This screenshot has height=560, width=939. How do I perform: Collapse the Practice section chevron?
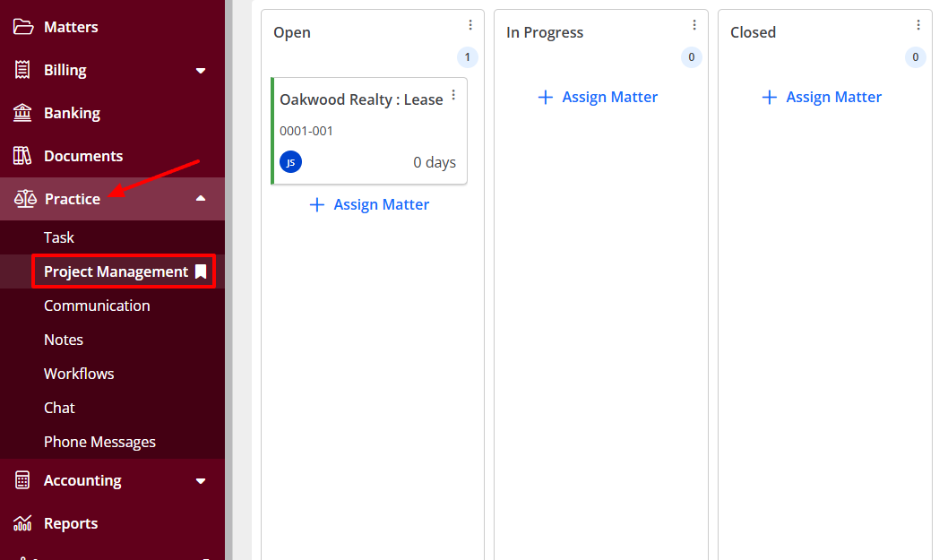[x=201, y=198]
